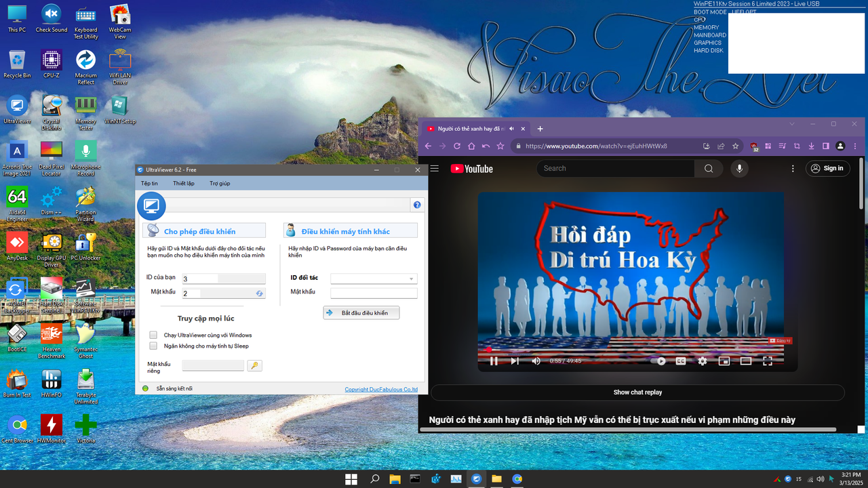Screen dimensions: 868x488
Task: Select the Dead Pixel Locator icon
Action: click(x=52, y=159)
